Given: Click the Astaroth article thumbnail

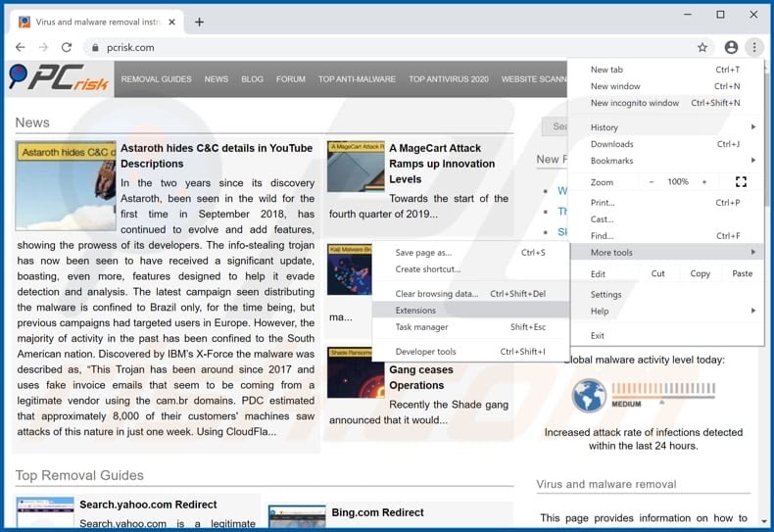Looking at the screenshot, I should (x=66, y=186).
